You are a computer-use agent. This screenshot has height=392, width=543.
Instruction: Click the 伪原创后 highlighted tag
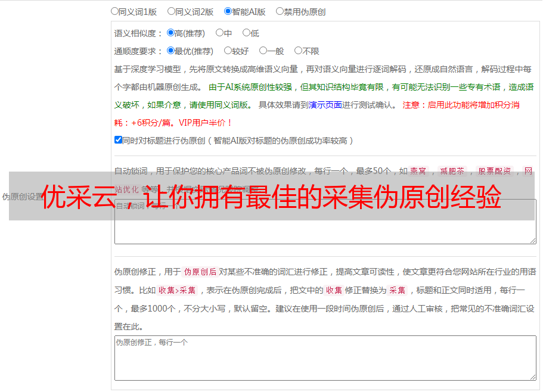[x=200, y=272]
